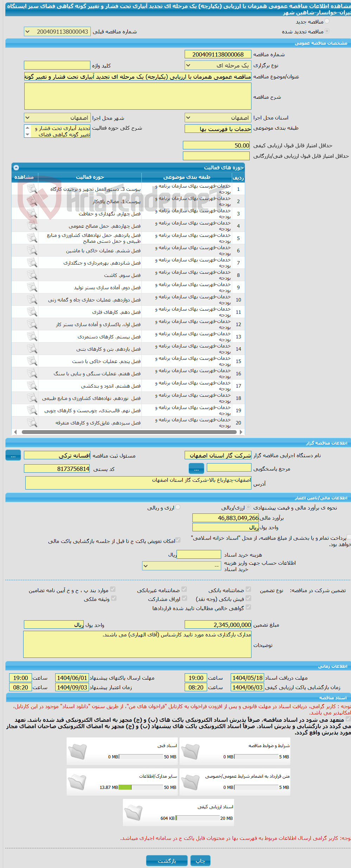Open view icon for table row 2
Image resolution: width=351 pixels, height=868 pixels.
(x=32, y=201)
